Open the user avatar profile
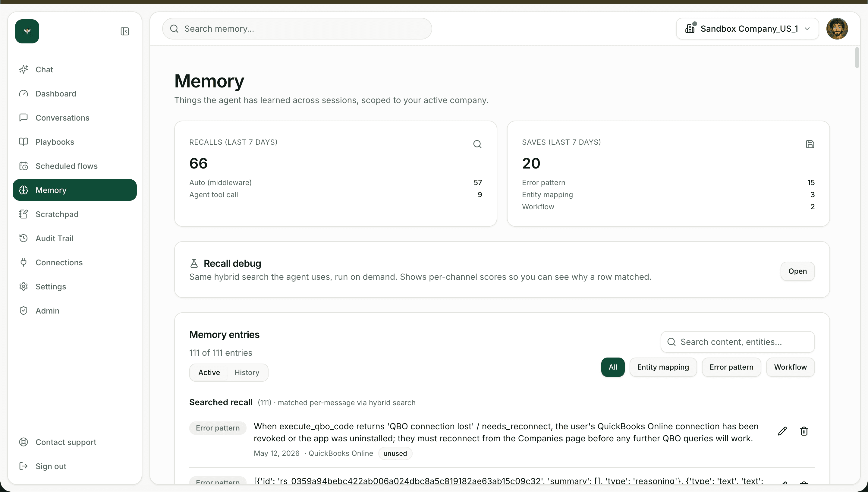This screenshot has height=492, width=868. (x=837, y=29)
